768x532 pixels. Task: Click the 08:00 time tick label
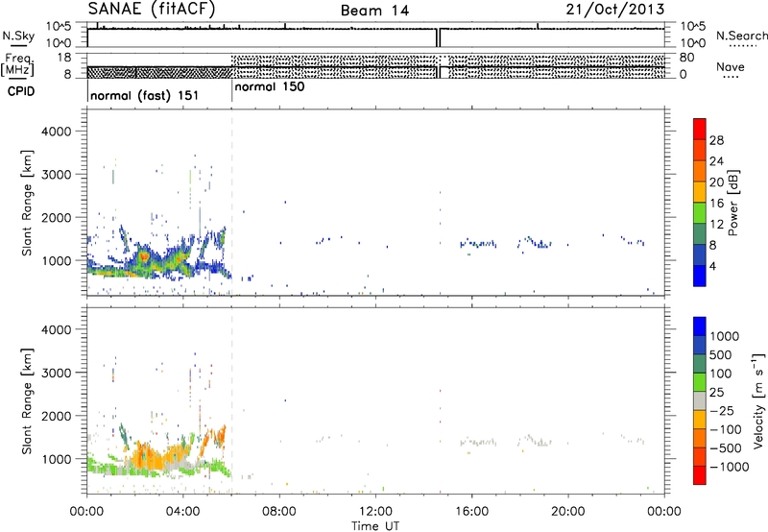(x=279, y=512)
